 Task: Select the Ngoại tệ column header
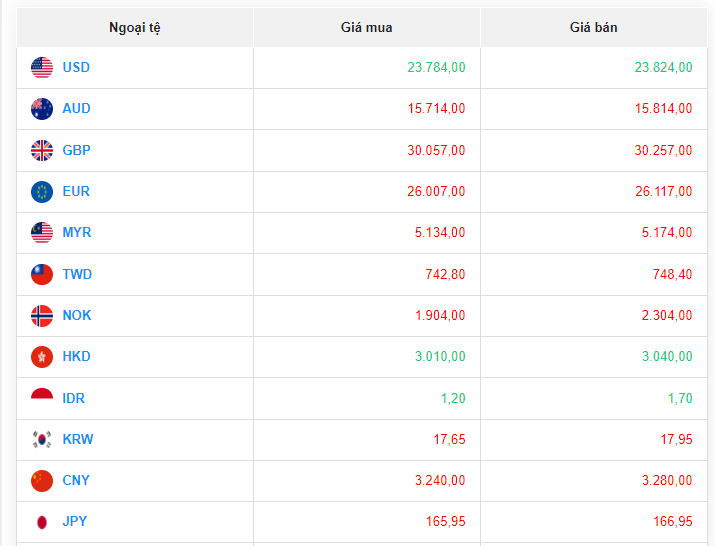[135, 28]
